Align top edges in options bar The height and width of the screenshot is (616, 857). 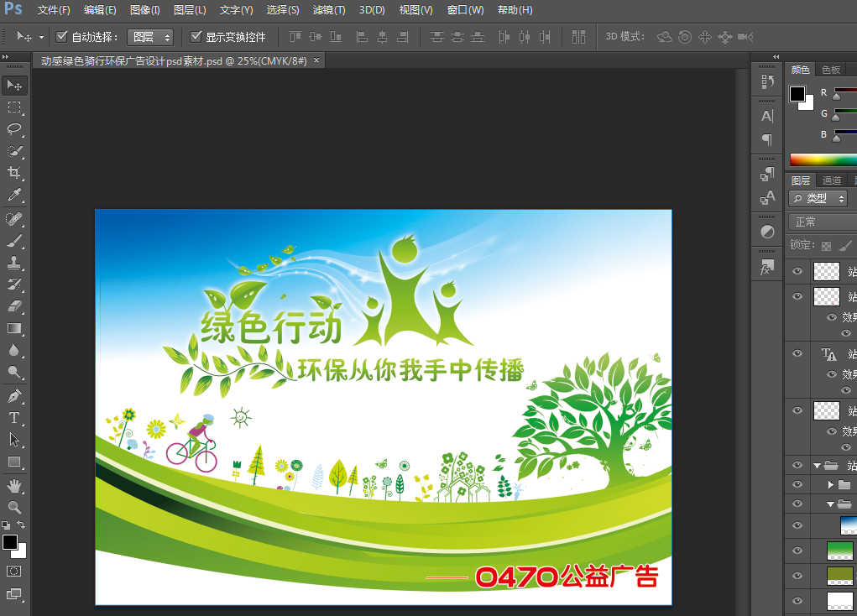click(295, 37)
